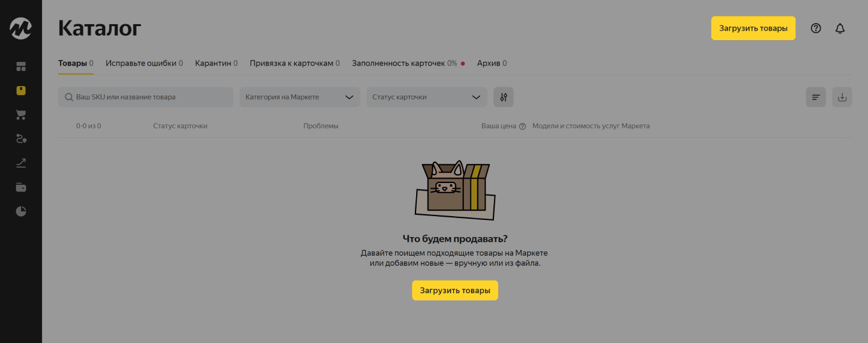Image resolution: width=868 pixels, height=343 pixels.
Task: Open the logistics route icon in sidebar
Action: click(x=21, y=139)
